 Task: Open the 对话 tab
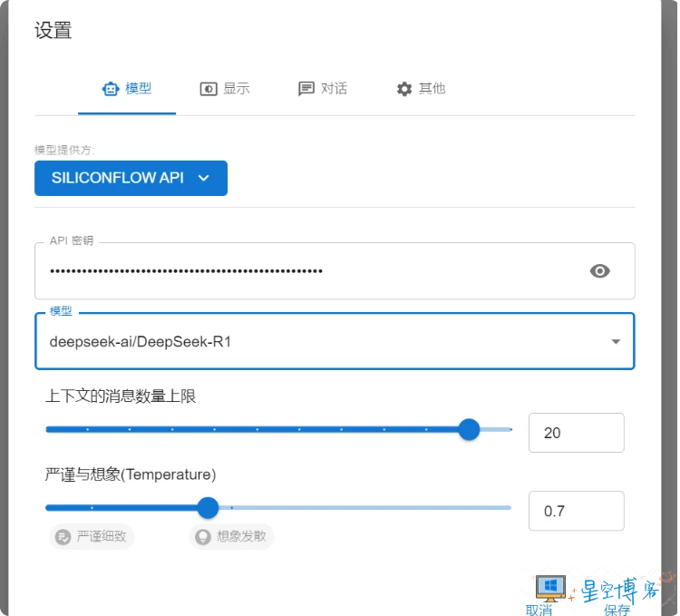pyautogui.click(x=323, y=89)
